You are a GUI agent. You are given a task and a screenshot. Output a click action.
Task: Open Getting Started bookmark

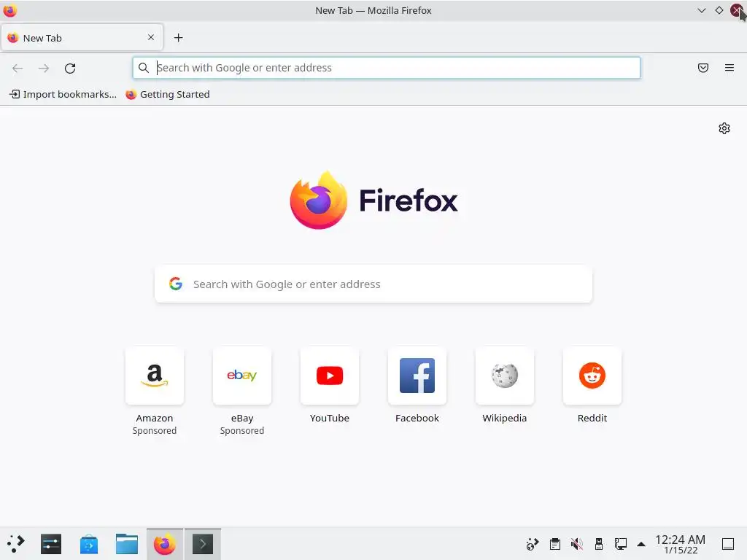[x=168, y=94]
